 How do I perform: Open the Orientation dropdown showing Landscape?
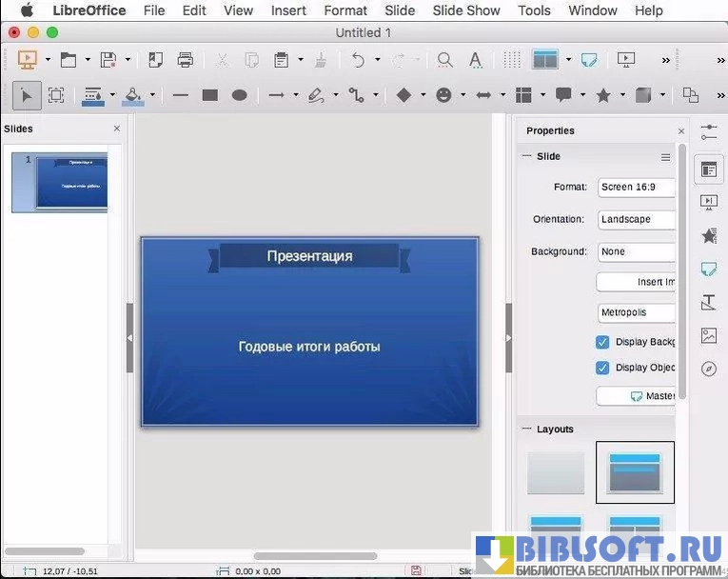pos(637,220)
